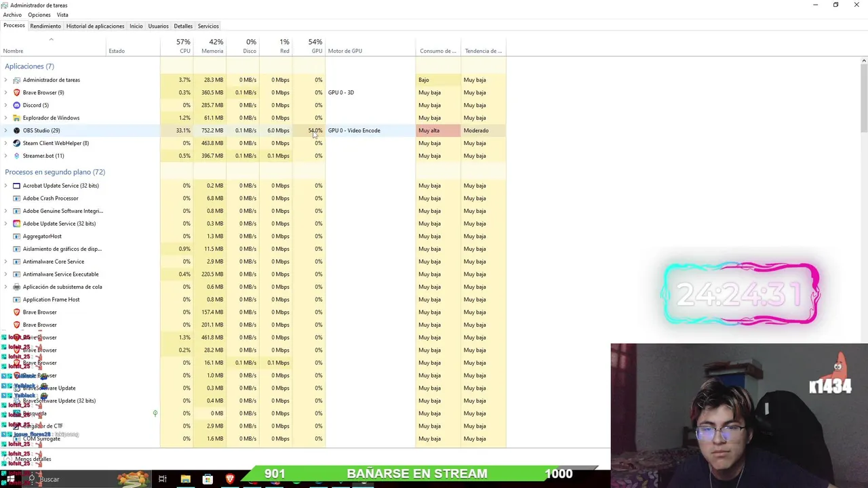868x488 pixels.
Task: Click the Adobe Crash Processor icon
Action: tap(17, 198)
